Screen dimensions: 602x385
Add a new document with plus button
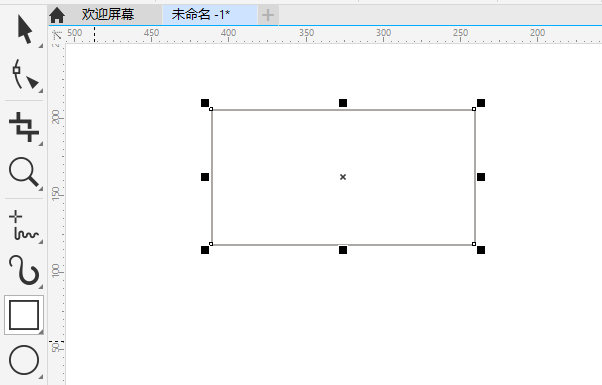[268, 15]
